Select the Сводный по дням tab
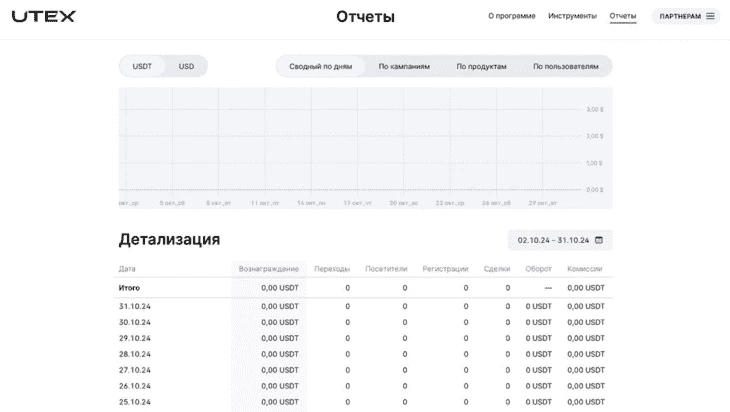 click(x=320, y=66)
